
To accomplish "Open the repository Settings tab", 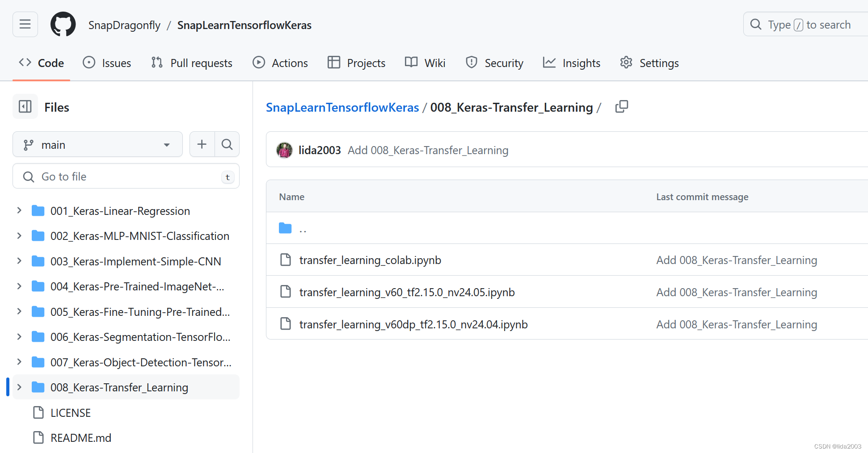I will [x=649, y=63].
